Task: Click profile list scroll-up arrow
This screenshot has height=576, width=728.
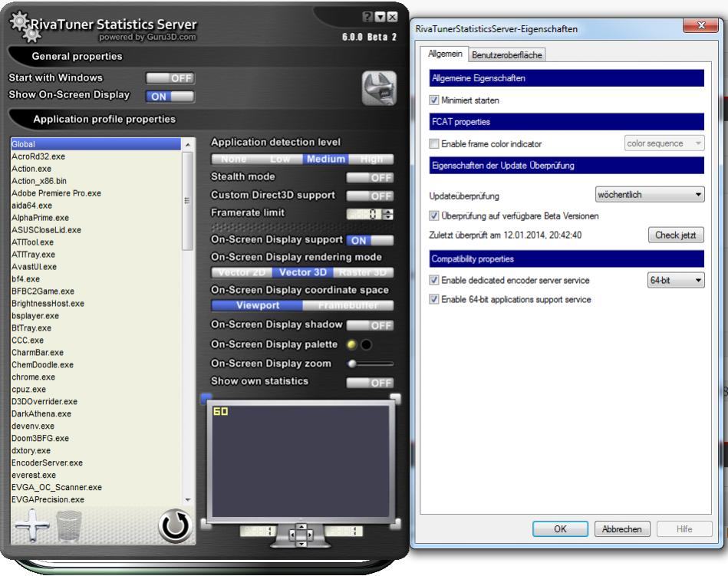Action: 188,145
